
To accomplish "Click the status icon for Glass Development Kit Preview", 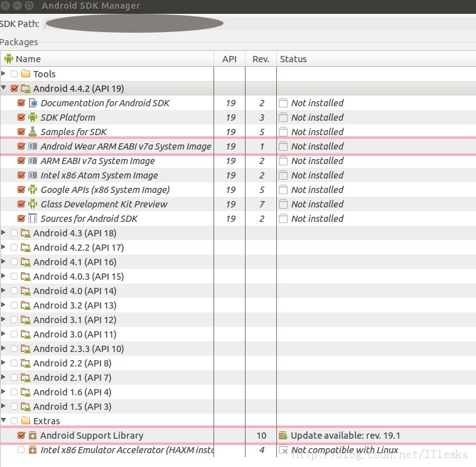I will [x=283, y=204].
